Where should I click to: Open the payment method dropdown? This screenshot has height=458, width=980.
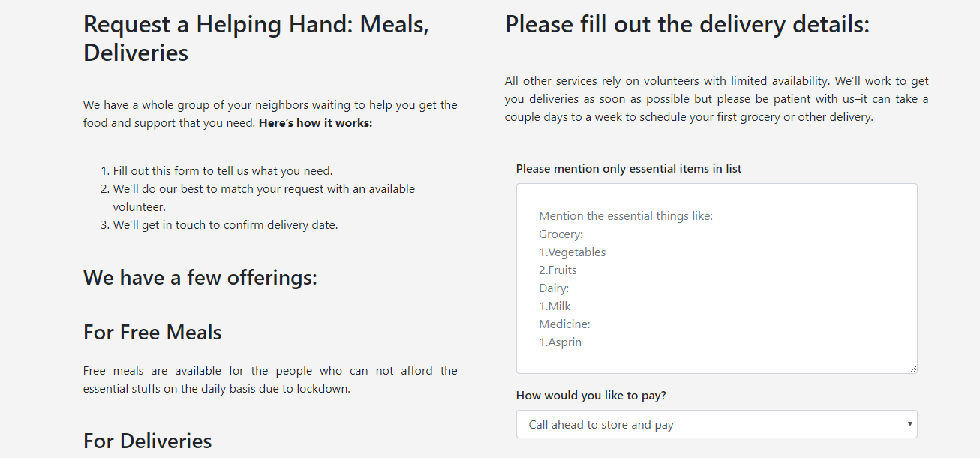(x=716, y=424)
